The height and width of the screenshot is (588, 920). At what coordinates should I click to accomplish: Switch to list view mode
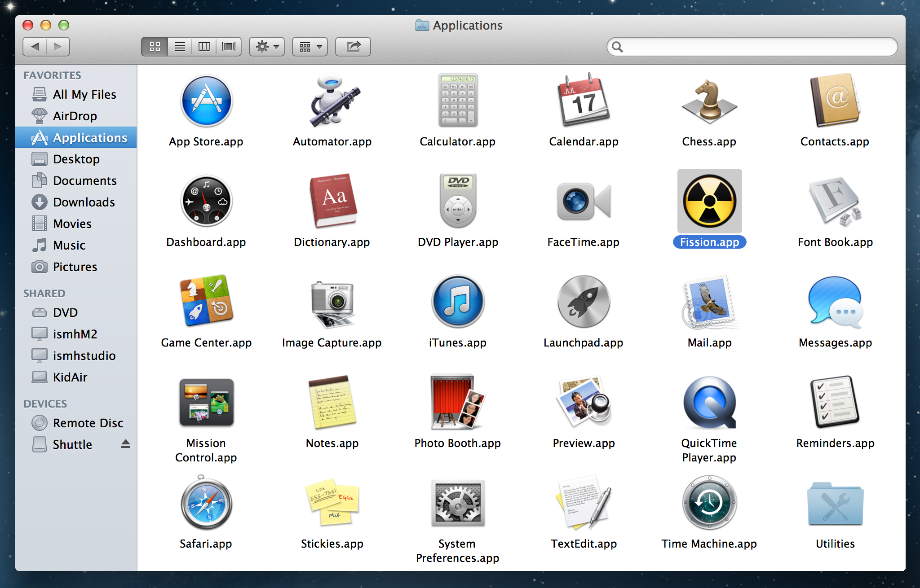point(180,47)
